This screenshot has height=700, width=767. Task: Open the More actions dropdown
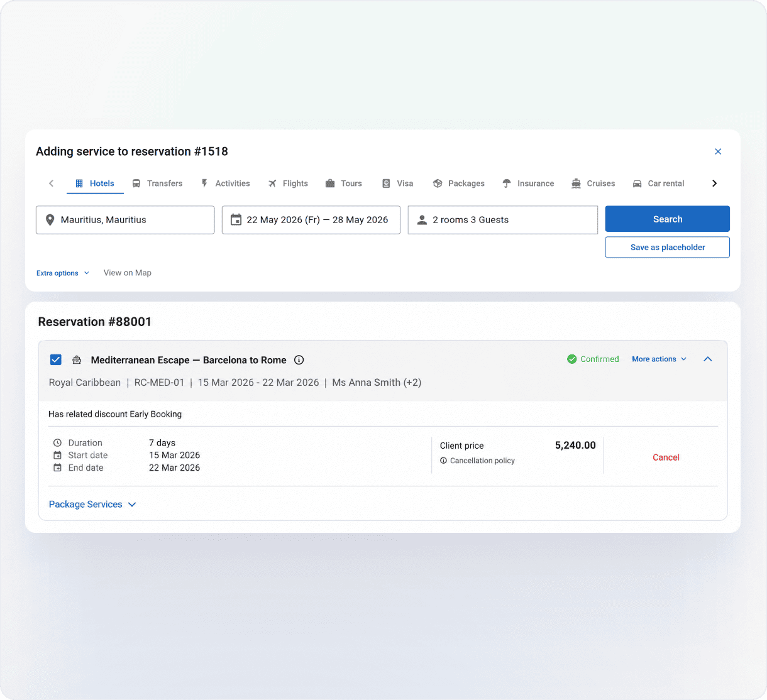click(x=659, y=359)
